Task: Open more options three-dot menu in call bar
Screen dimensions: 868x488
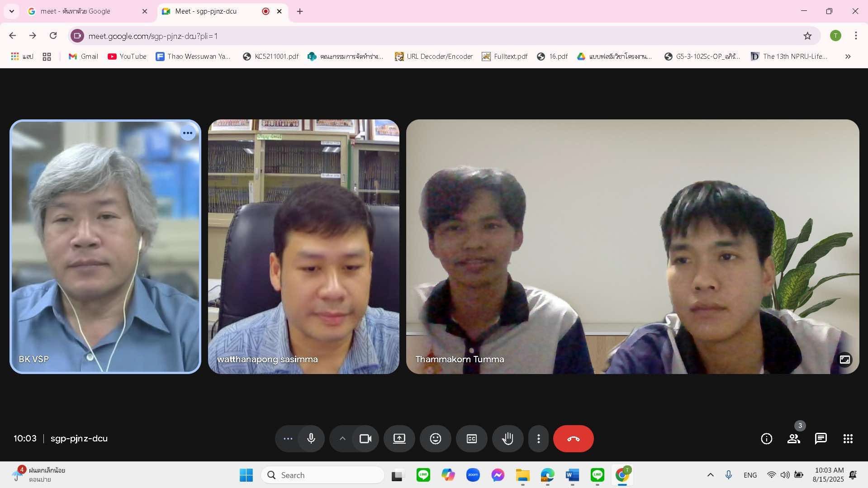Action: pyautogui.click(x=538, y=438)
